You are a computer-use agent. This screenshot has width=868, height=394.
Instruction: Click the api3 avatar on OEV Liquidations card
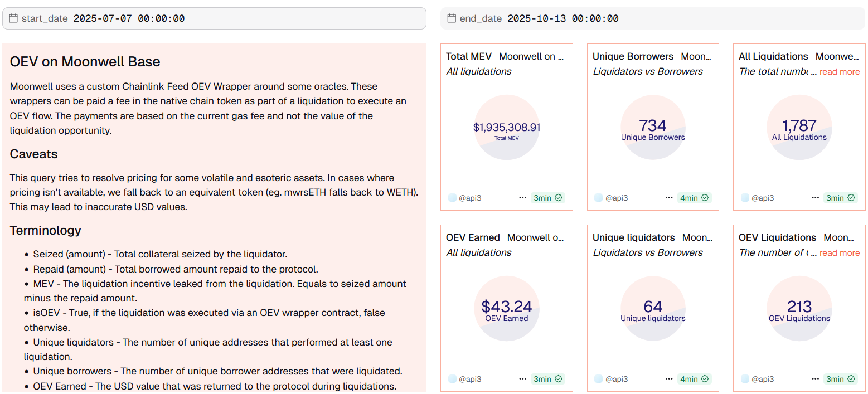click(745, 379)
